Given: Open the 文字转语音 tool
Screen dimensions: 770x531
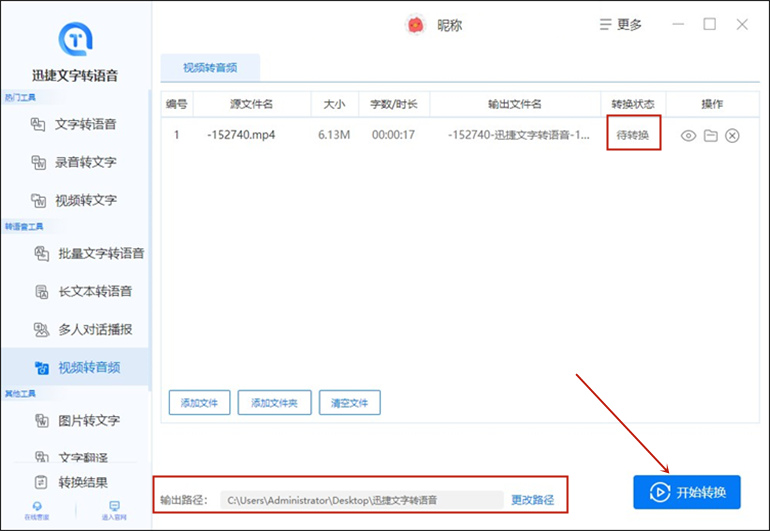Looking at the screenshot, I should 74,124.
